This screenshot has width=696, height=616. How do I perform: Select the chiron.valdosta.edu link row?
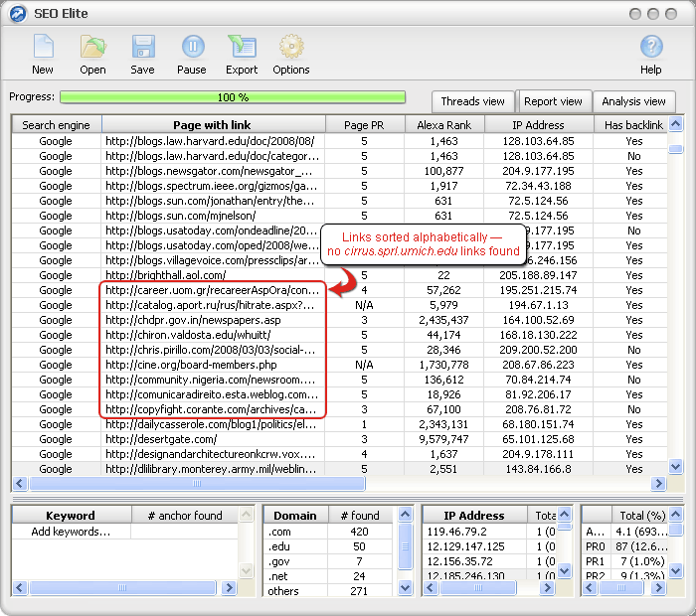click(340, 335)
